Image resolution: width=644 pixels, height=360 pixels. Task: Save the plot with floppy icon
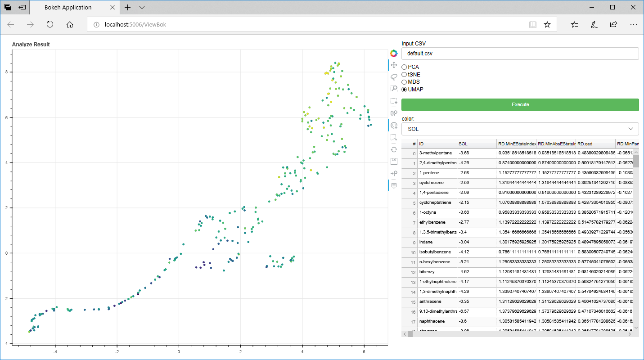[394, 161]
